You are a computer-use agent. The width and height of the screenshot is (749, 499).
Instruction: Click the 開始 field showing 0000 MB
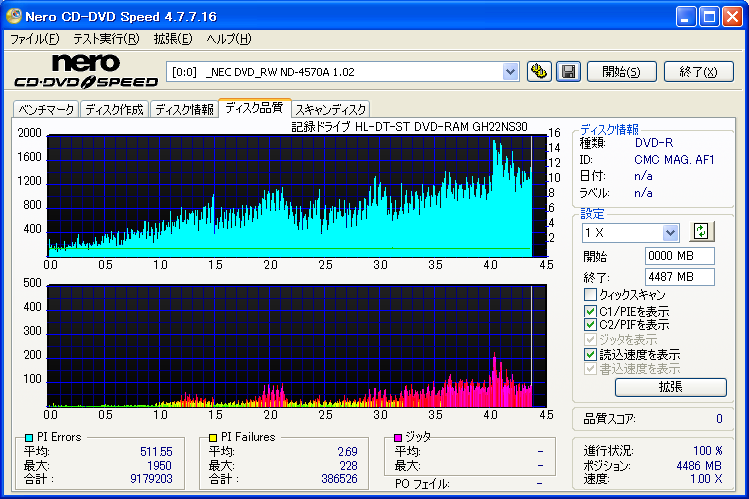point(679,256)
